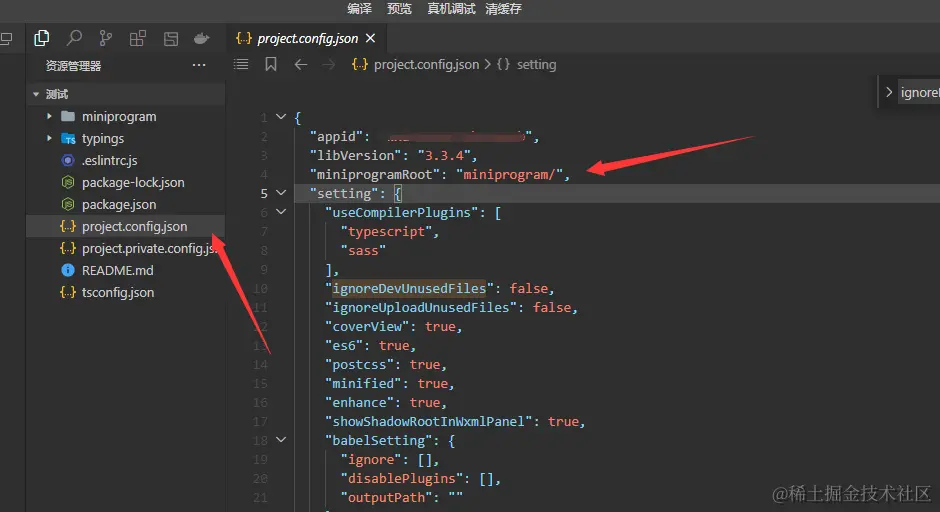Select the project.config.json editor tab
This screenshot has height=512, width=940.
click(x=307, y=38)
